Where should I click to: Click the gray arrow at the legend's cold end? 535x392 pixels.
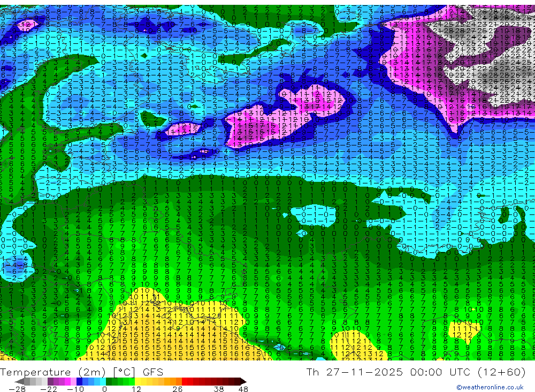pos(20,381)
